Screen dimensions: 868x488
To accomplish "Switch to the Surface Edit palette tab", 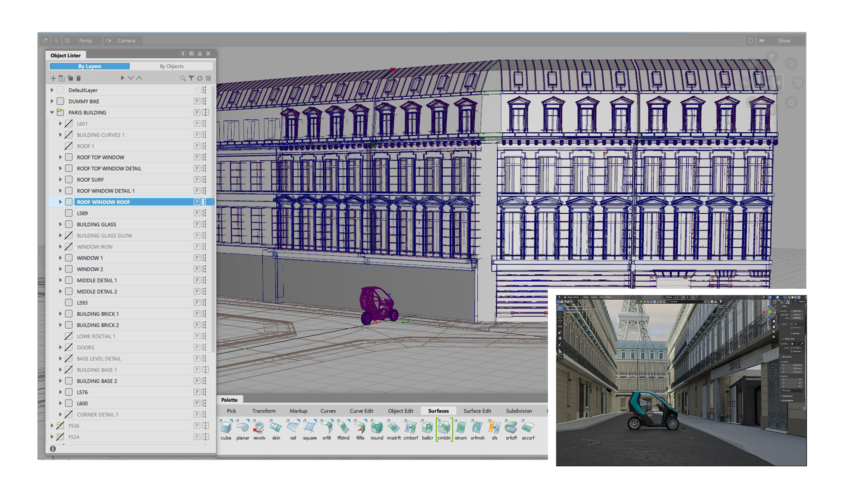I will [x=477, y=411].
